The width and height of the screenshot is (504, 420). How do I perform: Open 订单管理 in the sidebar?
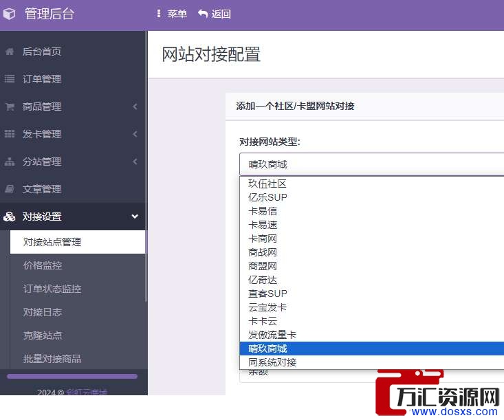click(42, 79)
